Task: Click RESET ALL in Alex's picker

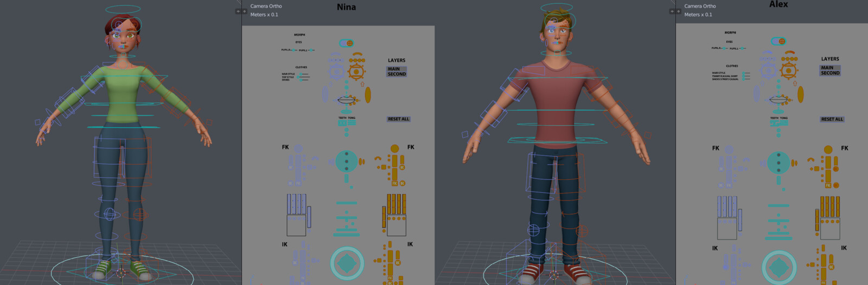Action: click(832, 119)
